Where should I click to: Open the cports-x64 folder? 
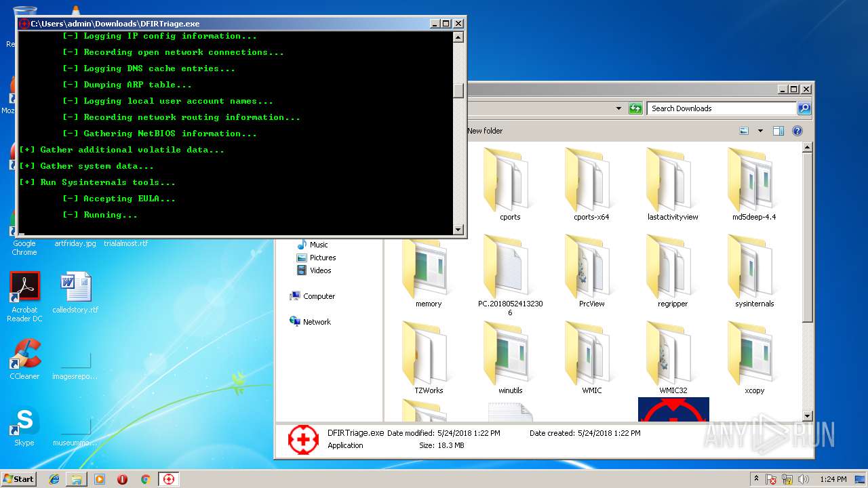[x=591, y=184]
